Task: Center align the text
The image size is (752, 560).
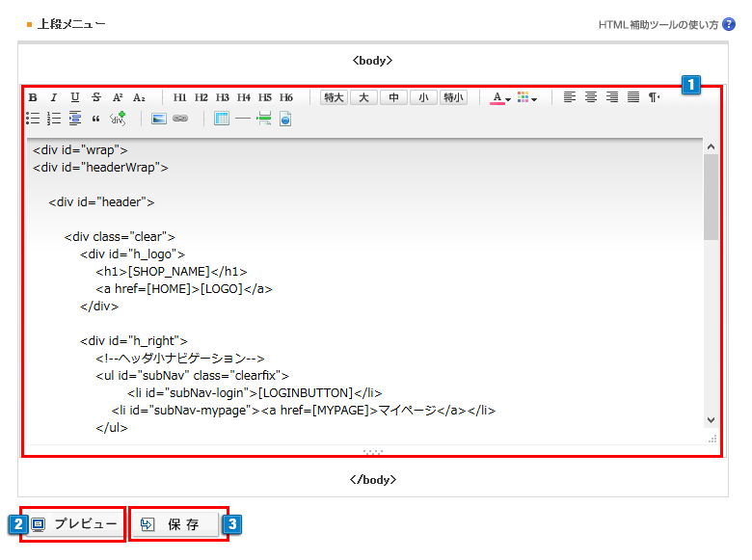Action: click(x=591, y=97)
